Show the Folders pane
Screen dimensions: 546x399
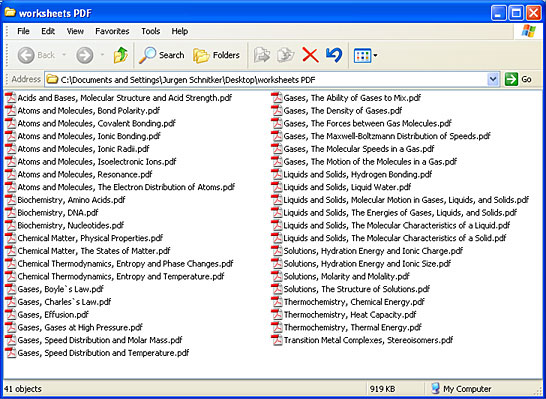[x=217, y=55]
